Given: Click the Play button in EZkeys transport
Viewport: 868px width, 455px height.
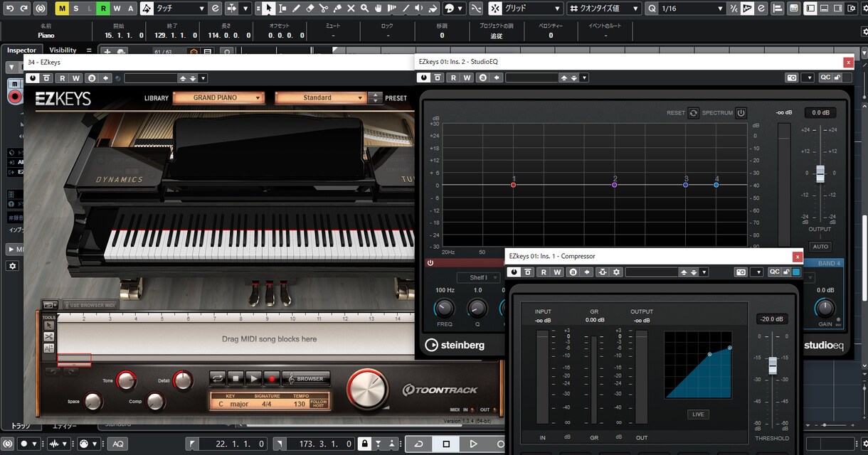Looking at the screenshot, I should click(253, 378).
